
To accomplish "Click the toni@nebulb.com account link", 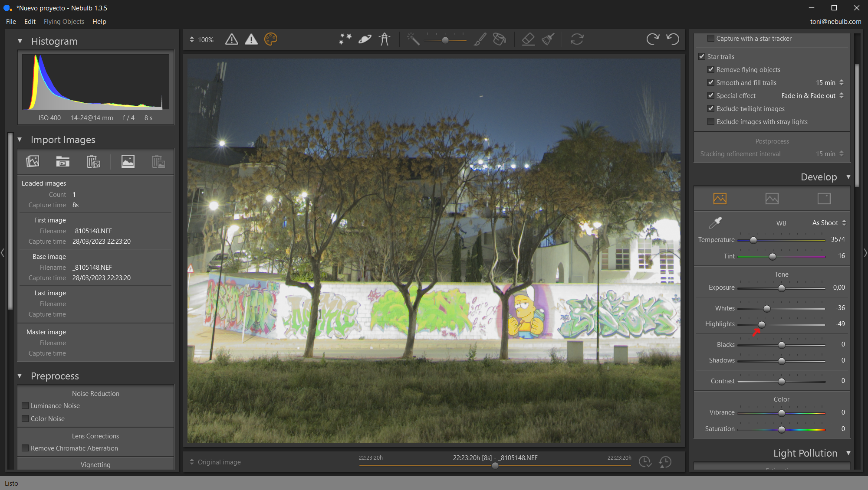I will [x=835, y=22].
